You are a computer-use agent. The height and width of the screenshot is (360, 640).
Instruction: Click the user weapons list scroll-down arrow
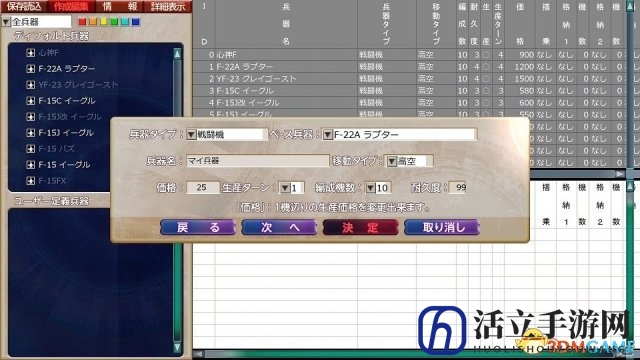click(x=177, y=347)
